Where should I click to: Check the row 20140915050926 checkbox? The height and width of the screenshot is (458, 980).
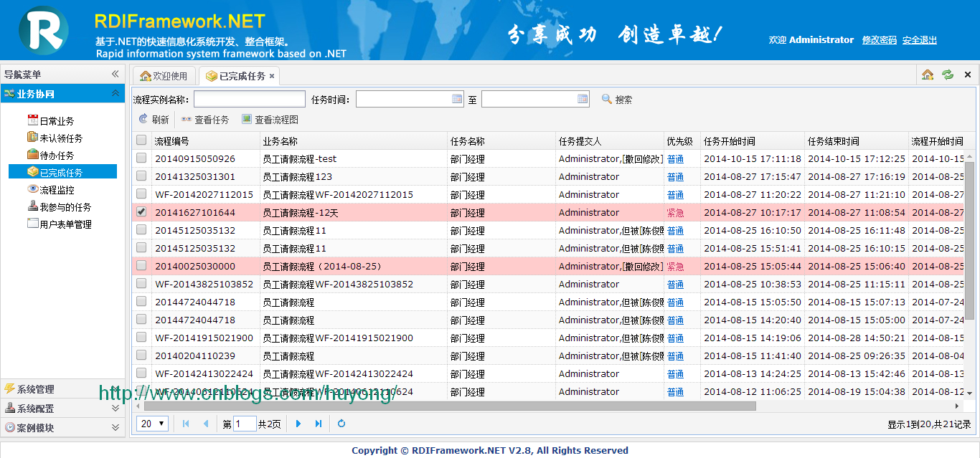pyautogui.click(x=141, y=158)
